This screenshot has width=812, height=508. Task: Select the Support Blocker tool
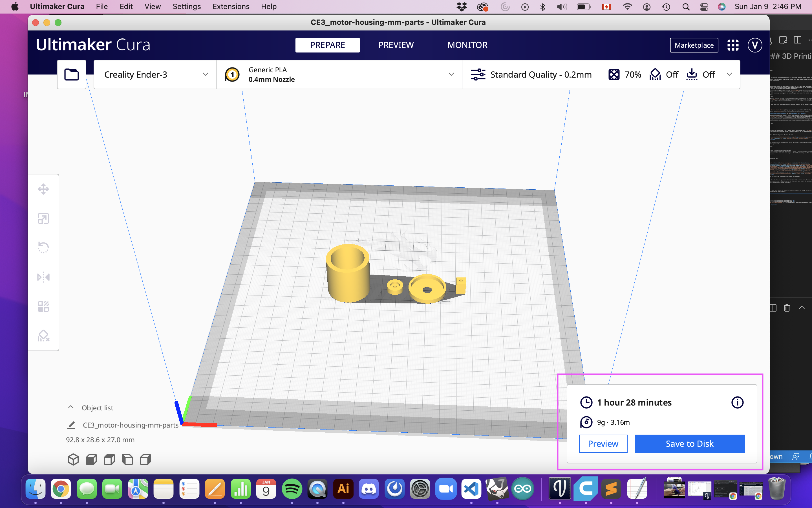(x=43, y=335)
